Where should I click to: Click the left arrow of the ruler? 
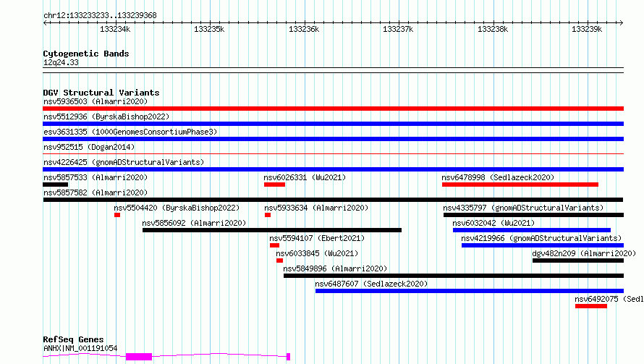click(45, 23)
